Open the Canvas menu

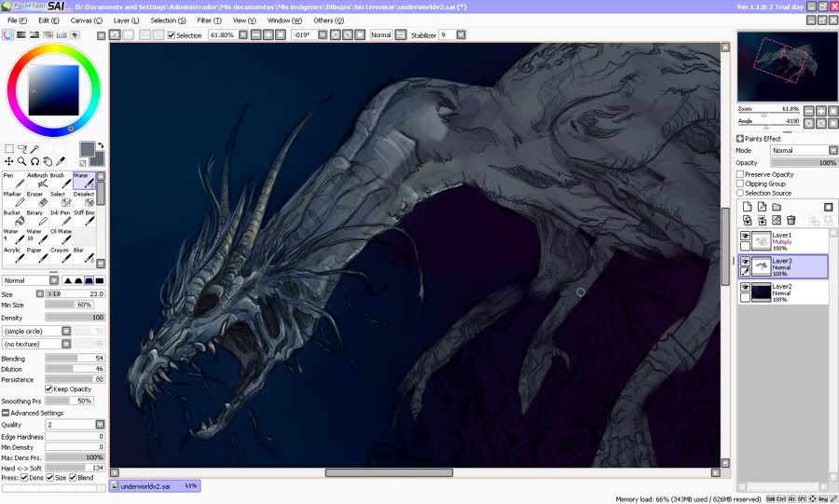[86, 20]
